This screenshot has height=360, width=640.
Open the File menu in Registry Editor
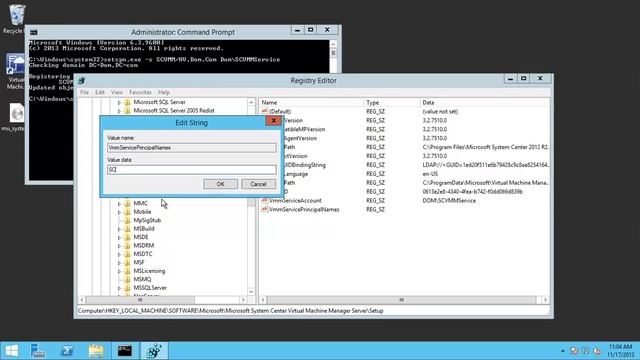[x=84, y=92]
